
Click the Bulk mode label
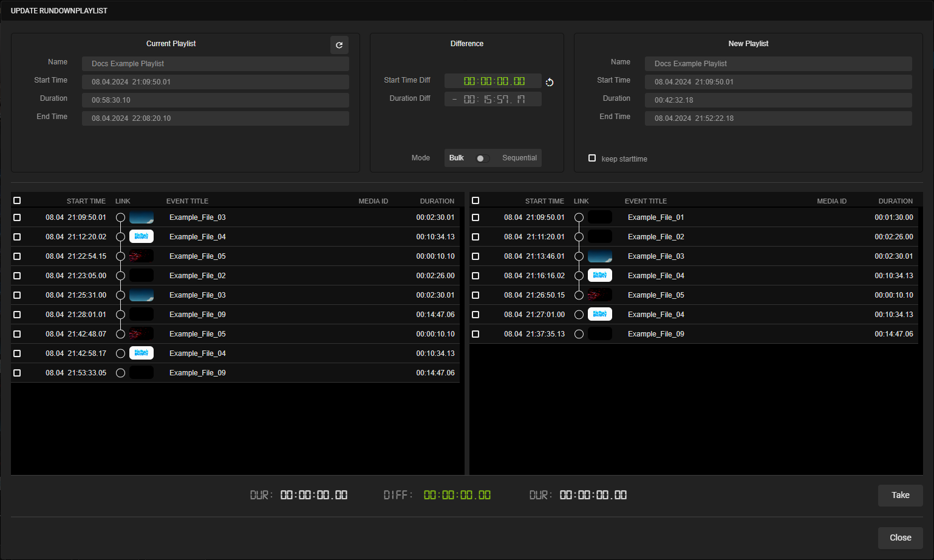coord(456,157)
